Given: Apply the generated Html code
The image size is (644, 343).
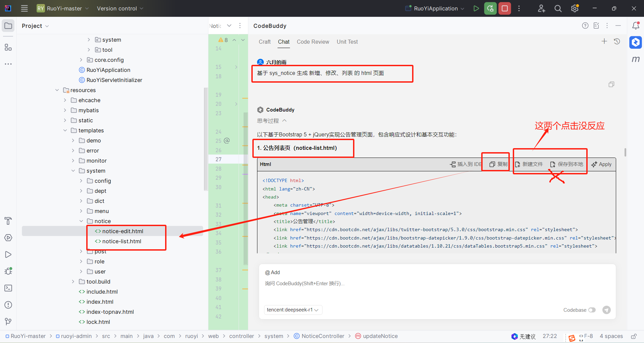Looking at the screenshot, I should coord(601,164).
